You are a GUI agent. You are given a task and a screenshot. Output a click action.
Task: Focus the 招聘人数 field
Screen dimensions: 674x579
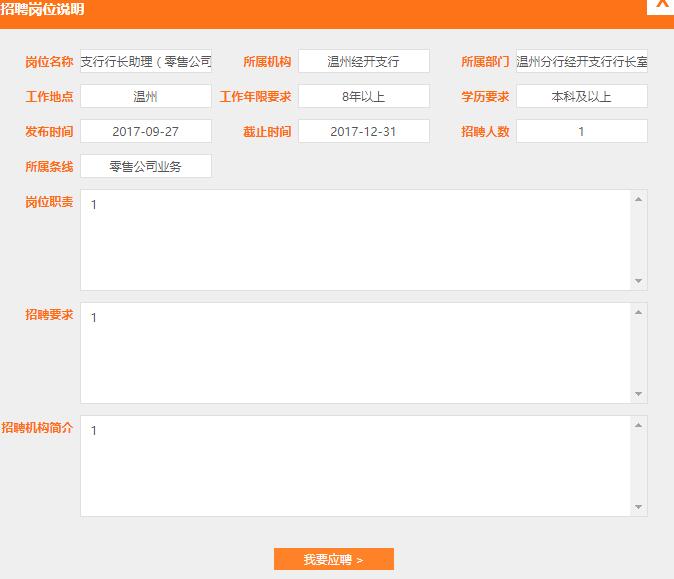click(581, 131)
